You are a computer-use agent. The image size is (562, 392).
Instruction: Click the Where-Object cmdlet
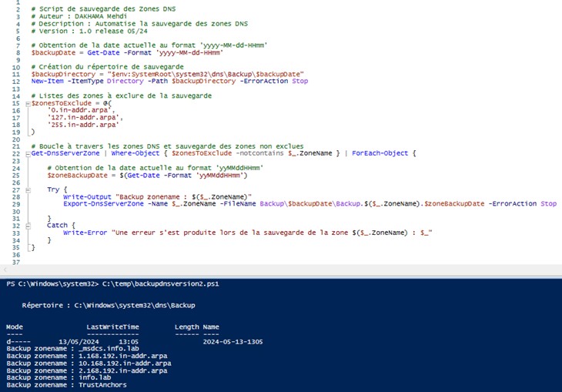[135, 153]
